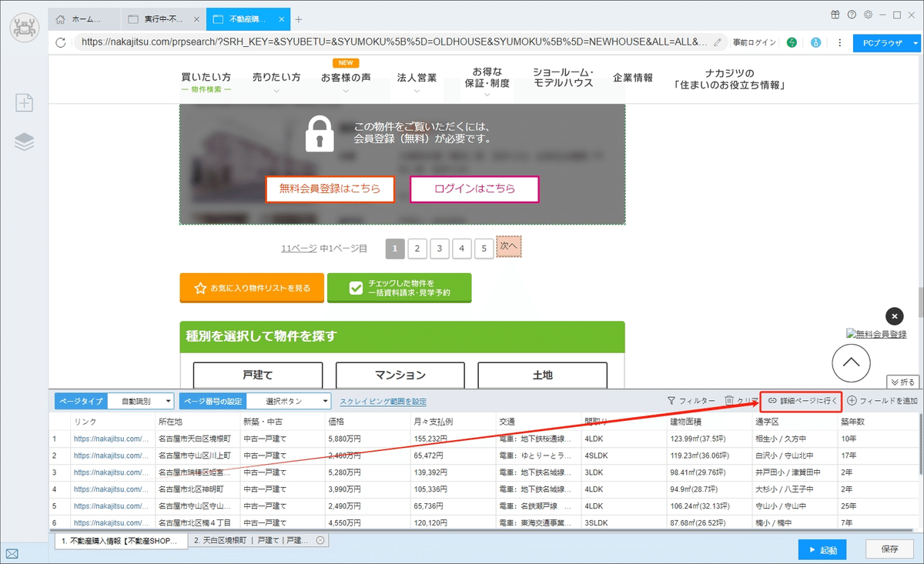Click the scroll-to-top arrow circle
This screenshot has width=924, height=564.
coord(851,362)
